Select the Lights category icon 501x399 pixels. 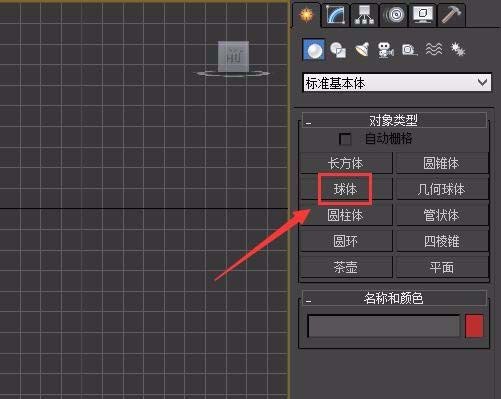tap(362, 50)
